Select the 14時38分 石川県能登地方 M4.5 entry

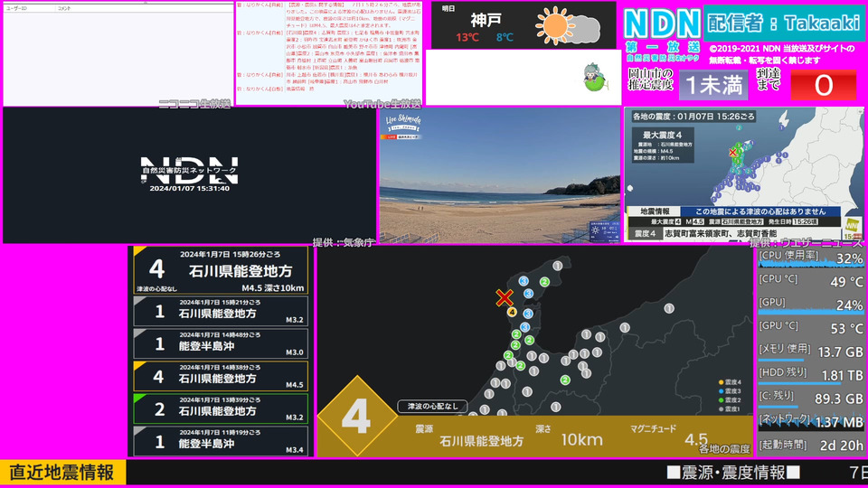pos(221,376)
